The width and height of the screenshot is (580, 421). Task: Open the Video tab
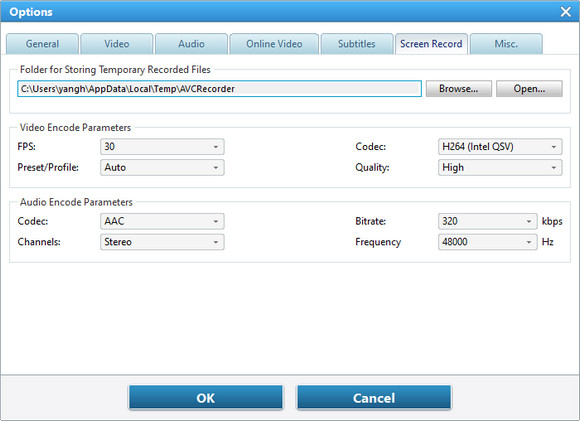117,44
